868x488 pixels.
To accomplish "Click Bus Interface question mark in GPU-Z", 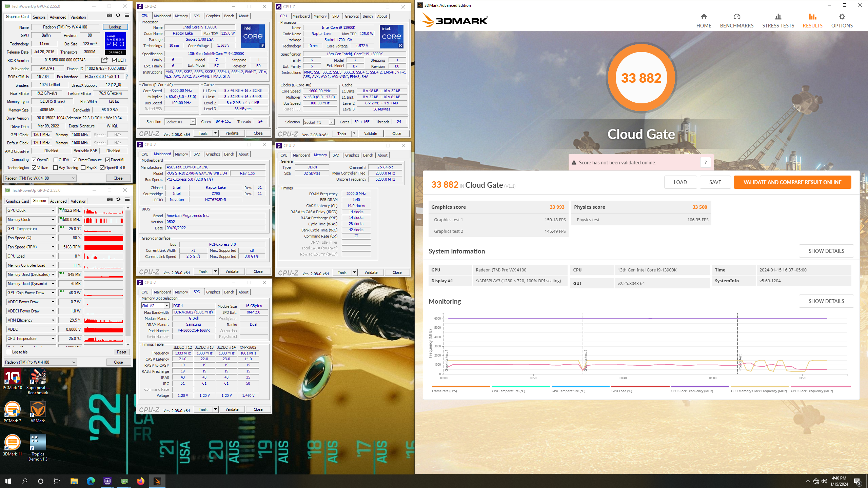I will pos(127,77).
